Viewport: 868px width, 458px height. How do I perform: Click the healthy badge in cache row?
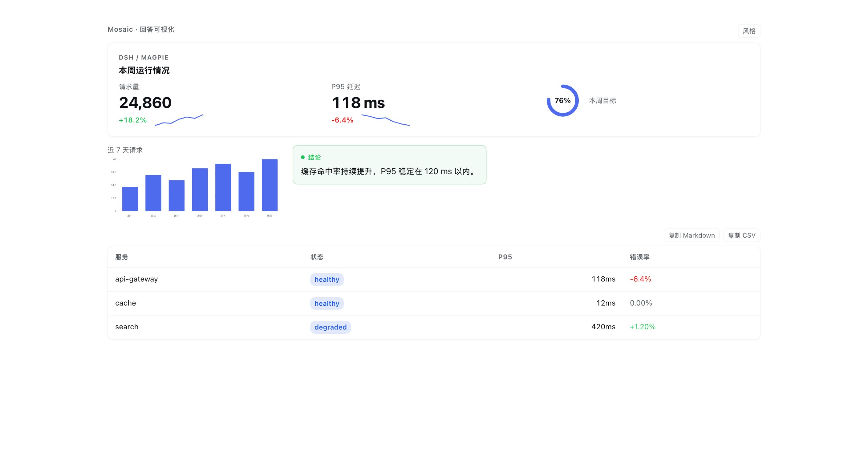click(327, 303)
